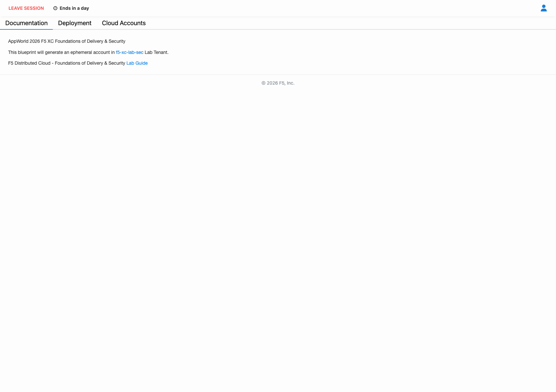
Task: Open the user profile icon
Action: [x=544, y=8]
